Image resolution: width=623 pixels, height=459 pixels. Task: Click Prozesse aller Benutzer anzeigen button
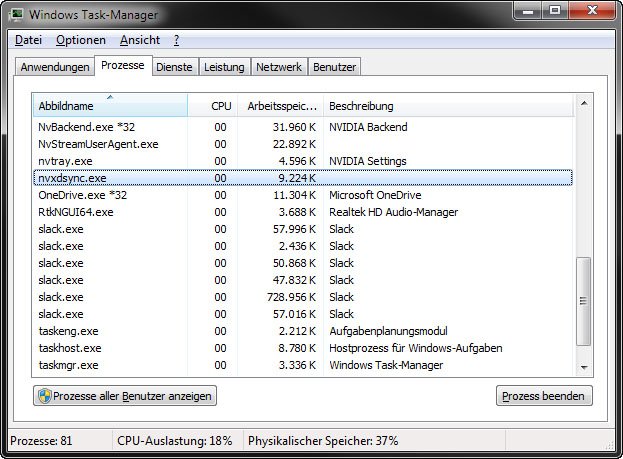click(125, 396)
